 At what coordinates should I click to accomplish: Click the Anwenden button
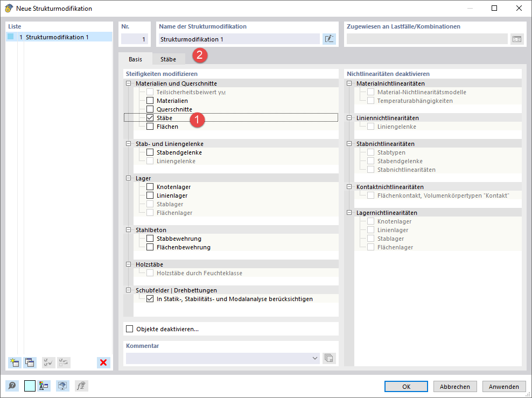tap(504, 387)
